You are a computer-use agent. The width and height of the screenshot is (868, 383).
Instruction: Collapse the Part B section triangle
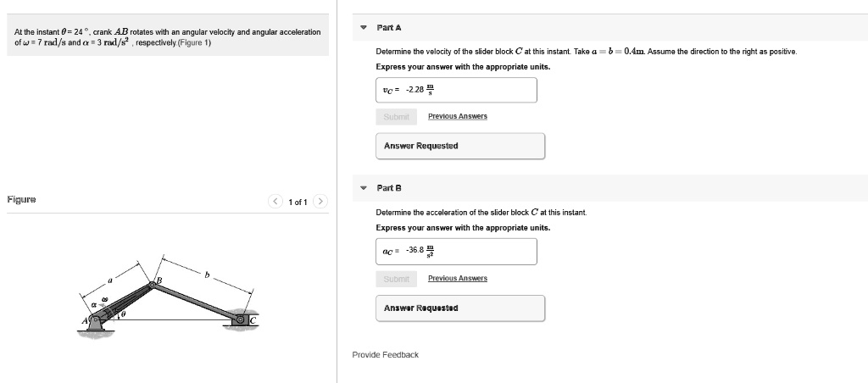point(363,187)
